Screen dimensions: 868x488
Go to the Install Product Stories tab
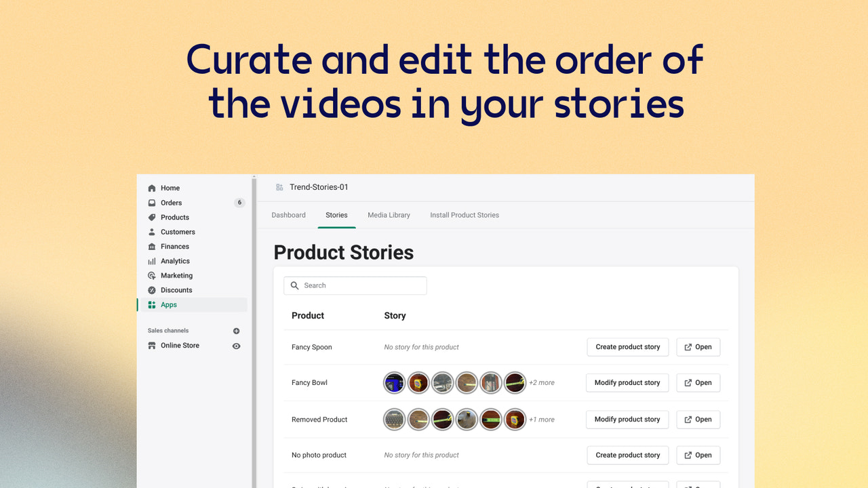pos(464,215)
